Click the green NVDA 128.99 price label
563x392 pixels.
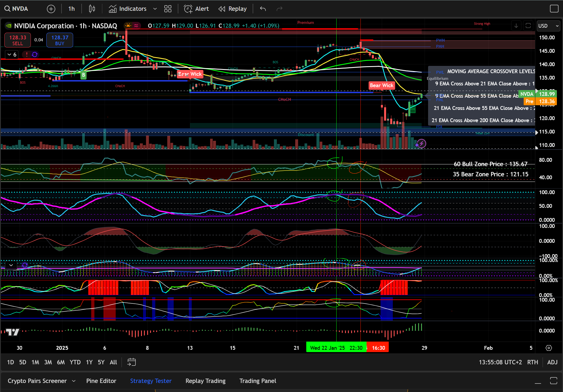tap(538, 94)
